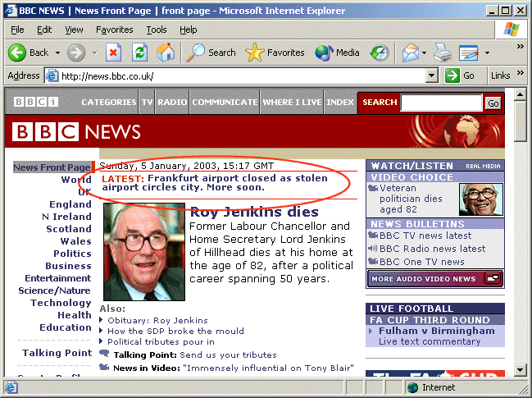Open the Media globe toolbar button

(x=324, y=53)
